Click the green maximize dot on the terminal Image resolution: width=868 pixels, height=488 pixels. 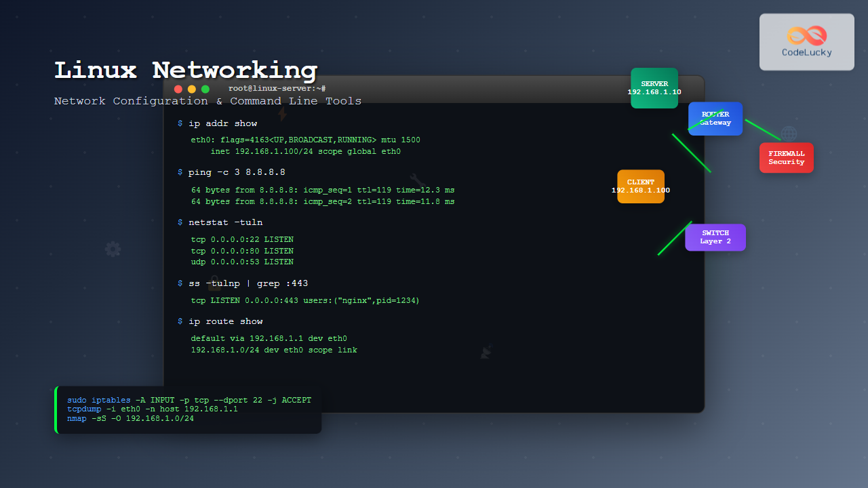(205, 89)
